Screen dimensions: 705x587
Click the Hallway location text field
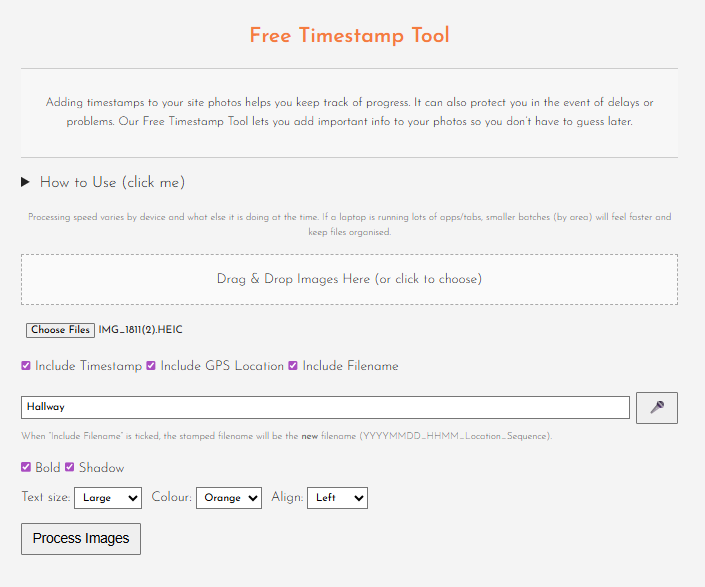point(325,407)
